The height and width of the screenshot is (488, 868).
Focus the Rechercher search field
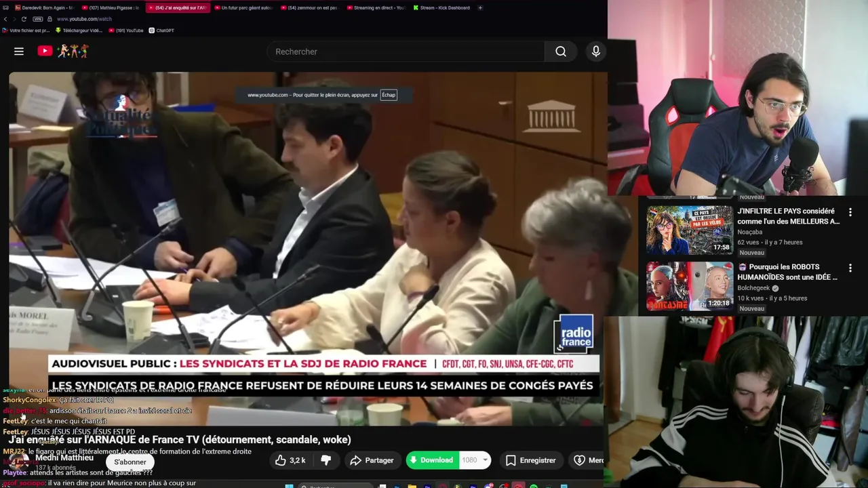406,52
